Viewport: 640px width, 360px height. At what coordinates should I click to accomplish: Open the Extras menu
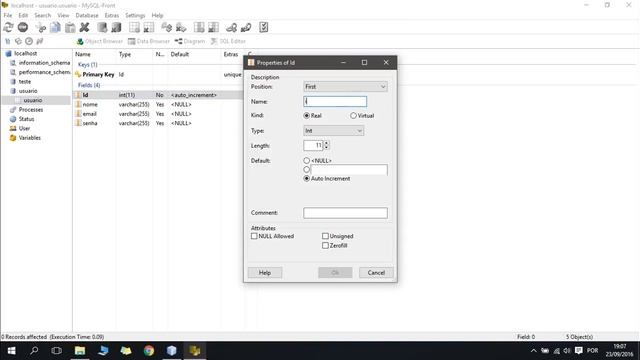(x=112, y=16)
